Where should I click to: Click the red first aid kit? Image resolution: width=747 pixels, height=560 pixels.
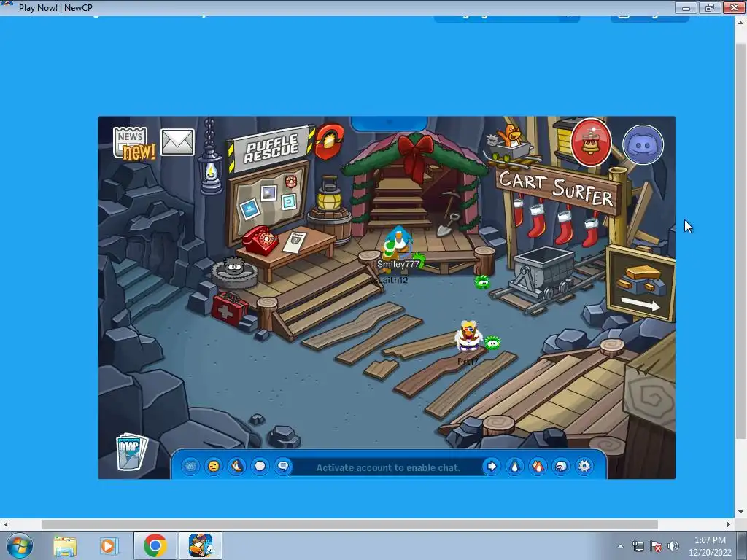(228, 308)
